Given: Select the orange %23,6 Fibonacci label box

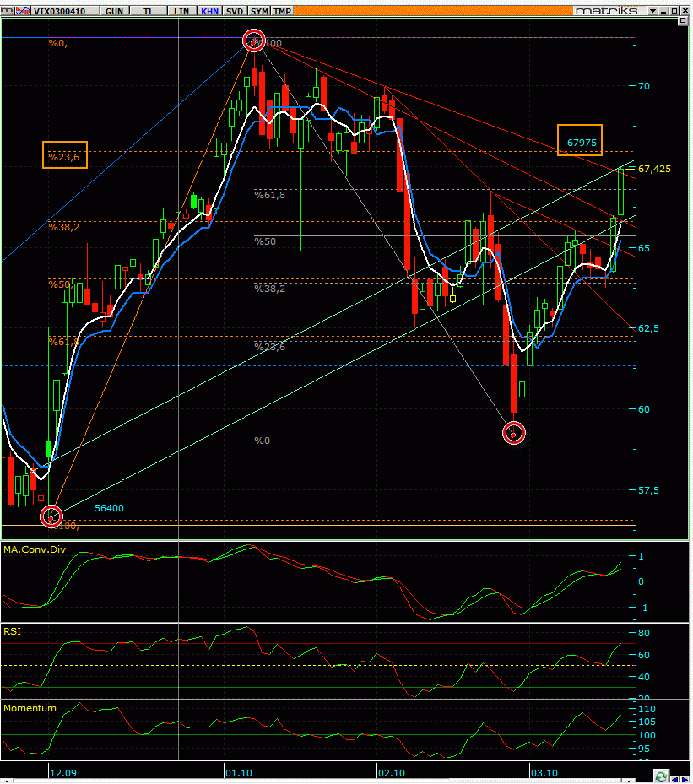Looking at the screenshot, I should [x=65, y=154].
